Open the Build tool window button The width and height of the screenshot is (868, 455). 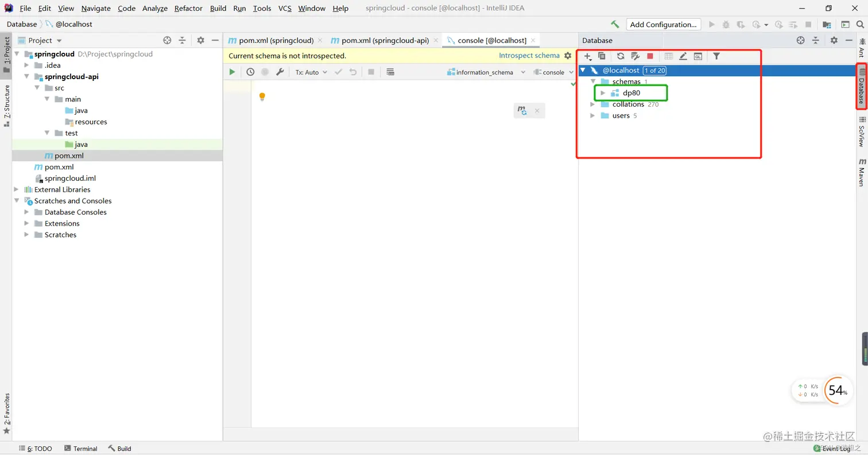click(x=120, y=449)
